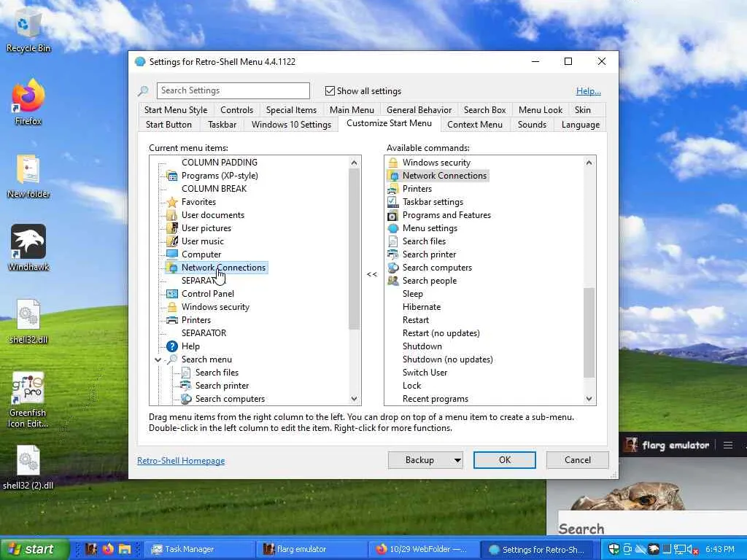Select Restart (no updates) in available commands
The width and height of the screenshot is (747, 560).
tap(441, 333)
